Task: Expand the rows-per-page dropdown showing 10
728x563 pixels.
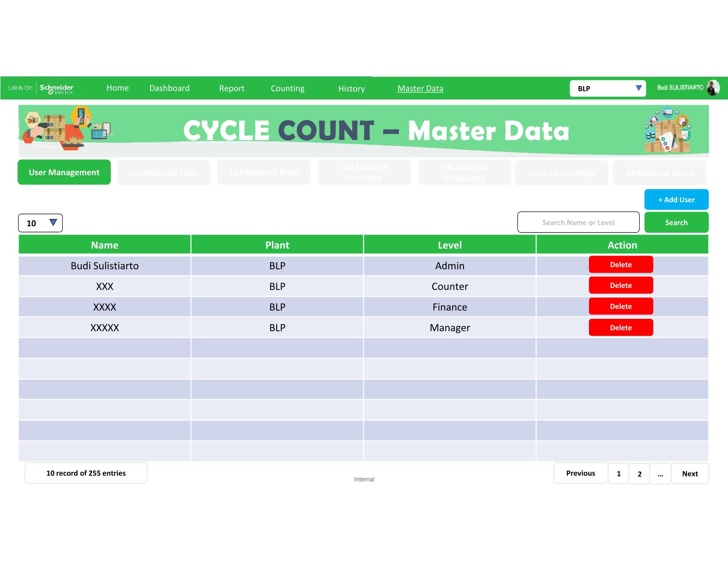Action: pyautogui.click(x=40, y=223)
